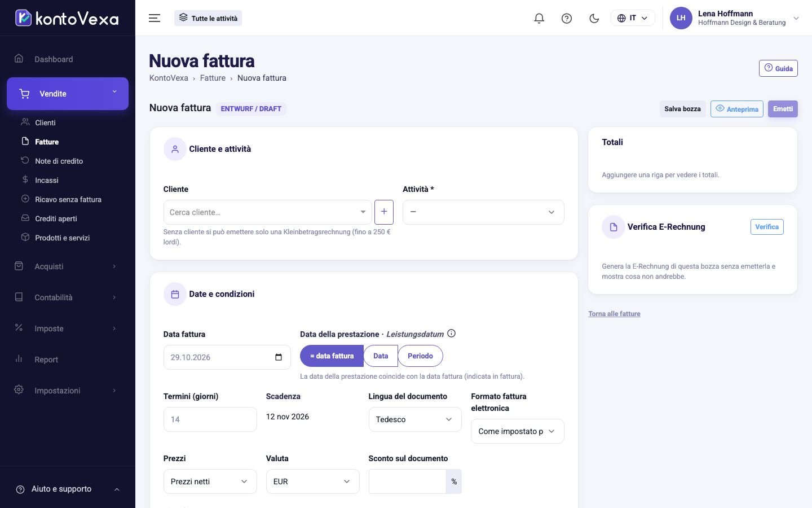Viewport: 812px width, 508px height.
Task: Open Lingua del documento dropdown
Action: [x=415, y=419]
